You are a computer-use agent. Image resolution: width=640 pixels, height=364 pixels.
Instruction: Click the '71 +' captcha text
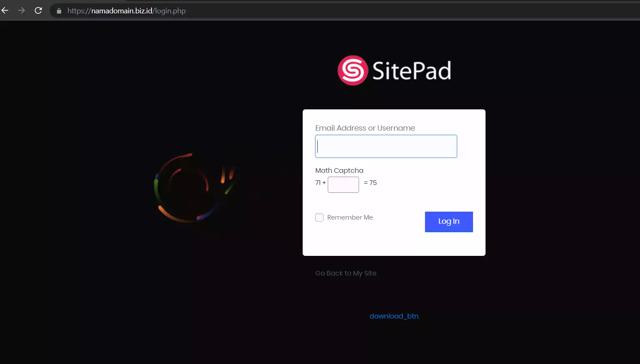click(321, 183)
